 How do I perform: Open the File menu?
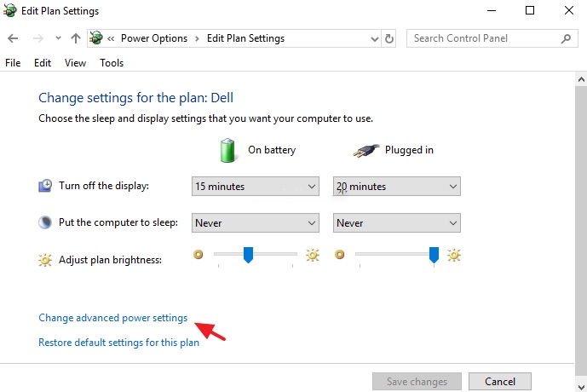(x=13, y=63)
